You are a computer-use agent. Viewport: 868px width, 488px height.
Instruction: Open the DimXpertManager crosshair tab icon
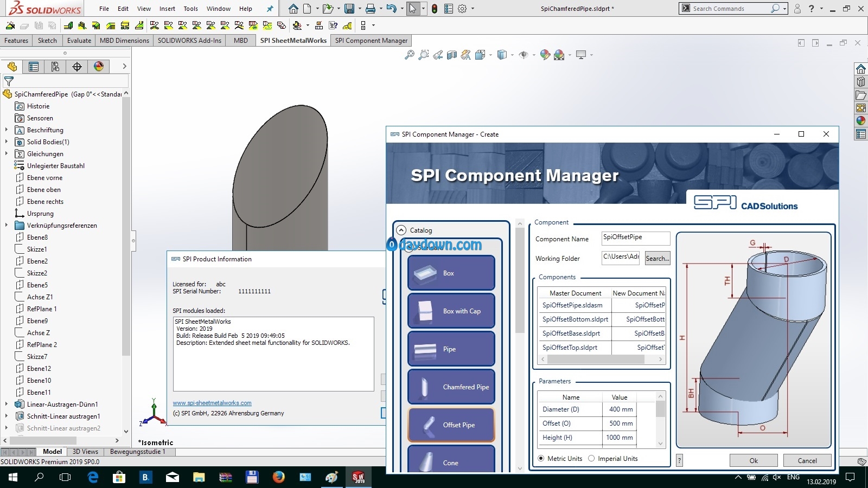coord(77,67)
